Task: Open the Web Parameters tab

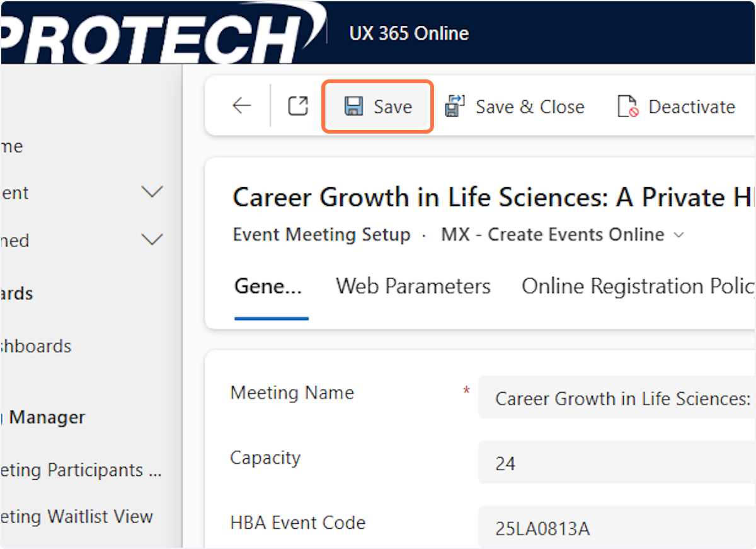Action: (x=413, y=287)
